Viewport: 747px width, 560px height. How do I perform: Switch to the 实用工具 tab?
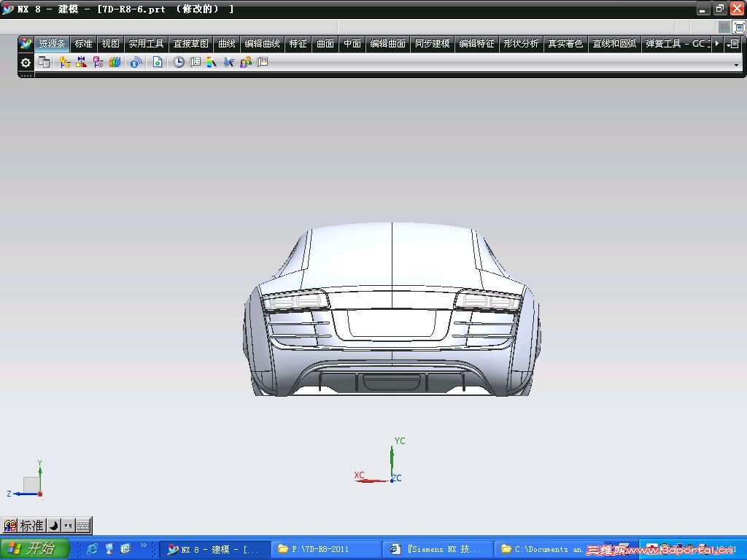tap(146, 44)
